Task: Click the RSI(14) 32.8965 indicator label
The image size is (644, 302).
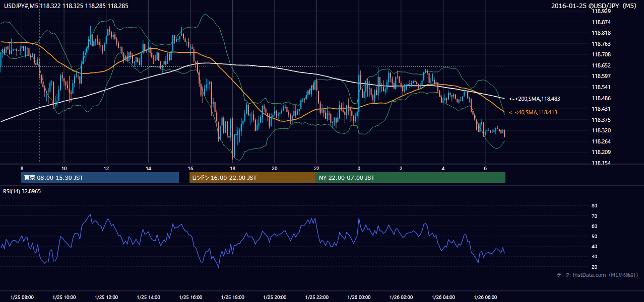Action: [x=22, y=191]
